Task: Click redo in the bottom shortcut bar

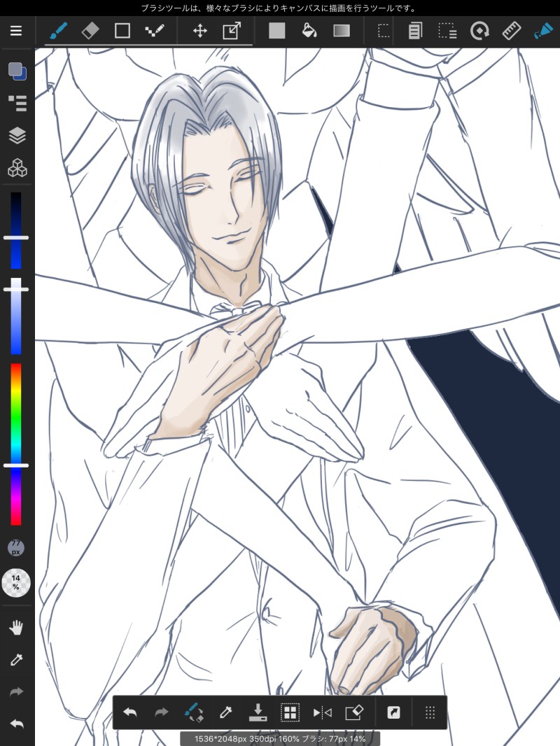Action: (162, 712)
